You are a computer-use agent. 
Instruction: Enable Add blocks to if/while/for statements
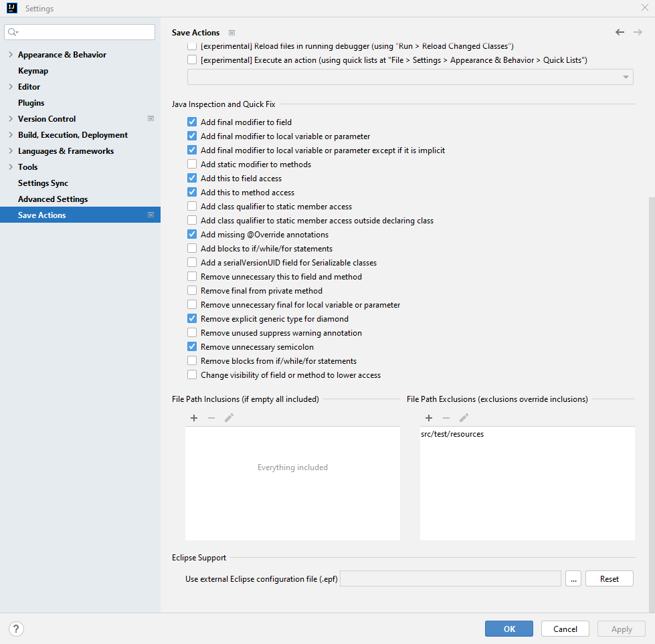coord(192,249)
